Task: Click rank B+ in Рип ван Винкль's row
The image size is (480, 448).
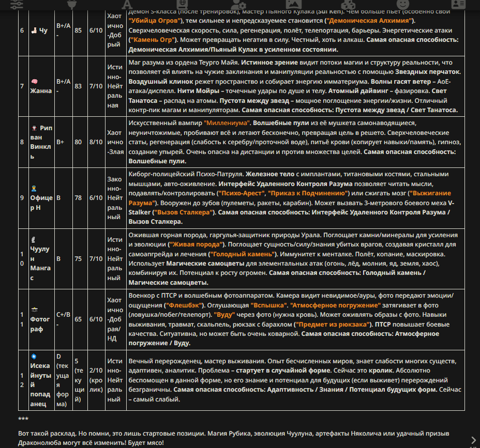Action: [x=60, y=142]
